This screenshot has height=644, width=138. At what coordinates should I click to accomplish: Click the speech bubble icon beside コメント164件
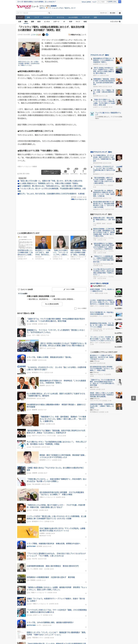(19, 289)
